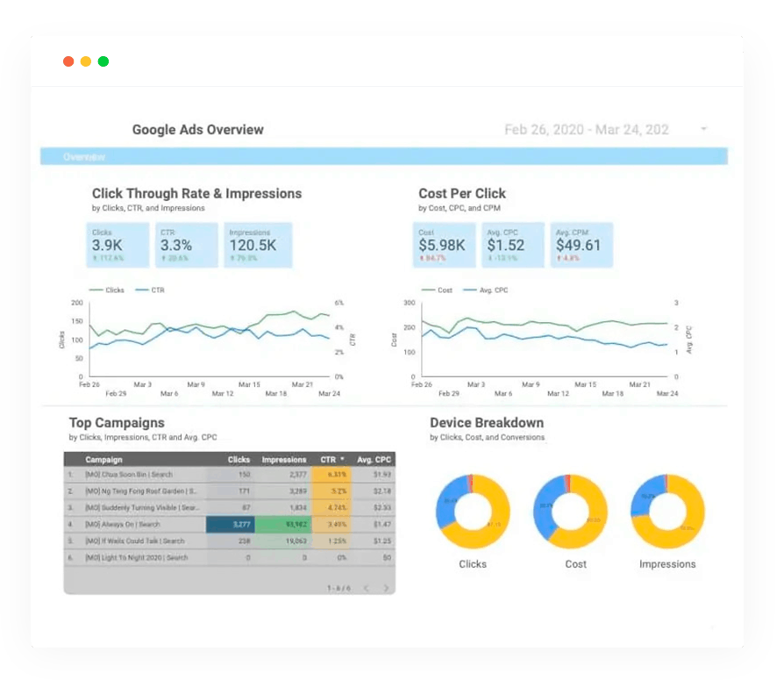Sort table by Impressions column header
This screenshot has height=680, width=784.
284,460
